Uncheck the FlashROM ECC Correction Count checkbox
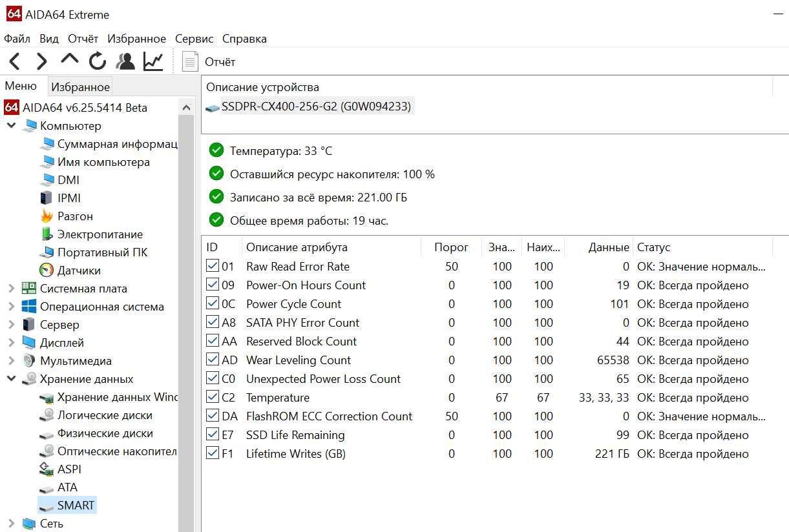 (x=212, y=416)
